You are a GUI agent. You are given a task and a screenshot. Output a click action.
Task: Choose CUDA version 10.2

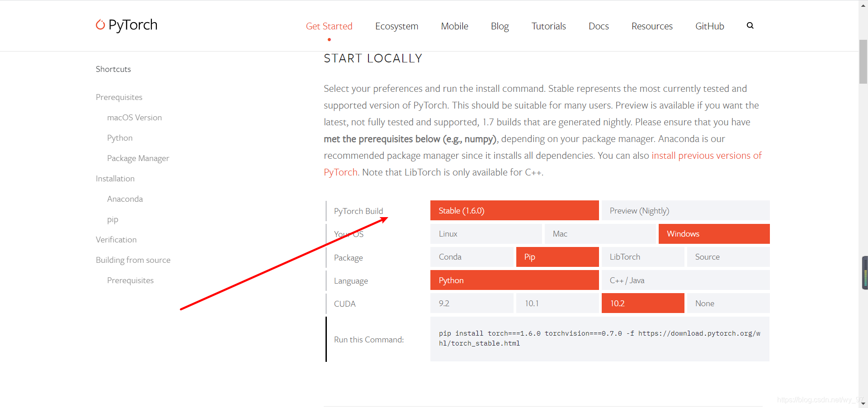coord(643,303)
